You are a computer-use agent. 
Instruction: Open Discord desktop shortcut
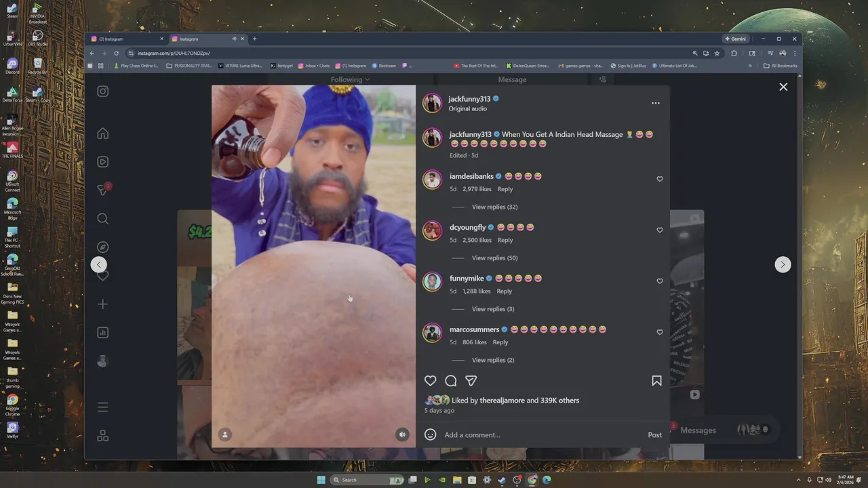click(12, 66)
